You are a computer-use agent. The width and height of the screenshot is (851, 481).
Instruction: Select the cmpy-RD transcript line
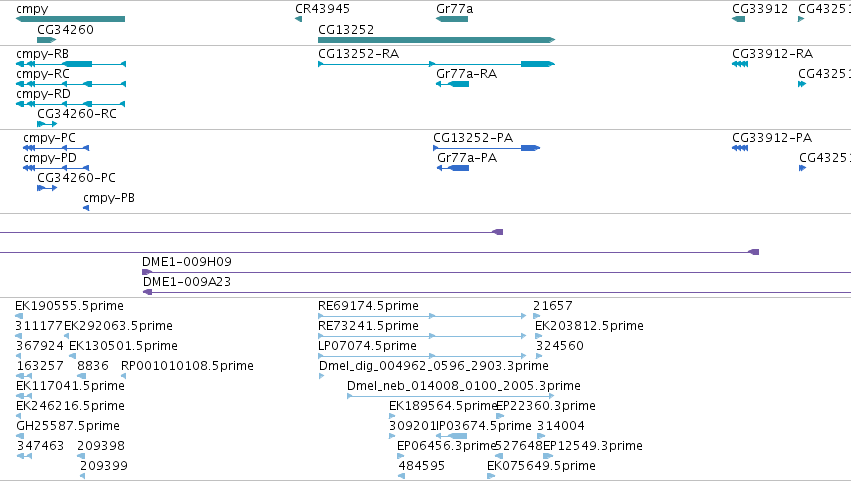71,104
